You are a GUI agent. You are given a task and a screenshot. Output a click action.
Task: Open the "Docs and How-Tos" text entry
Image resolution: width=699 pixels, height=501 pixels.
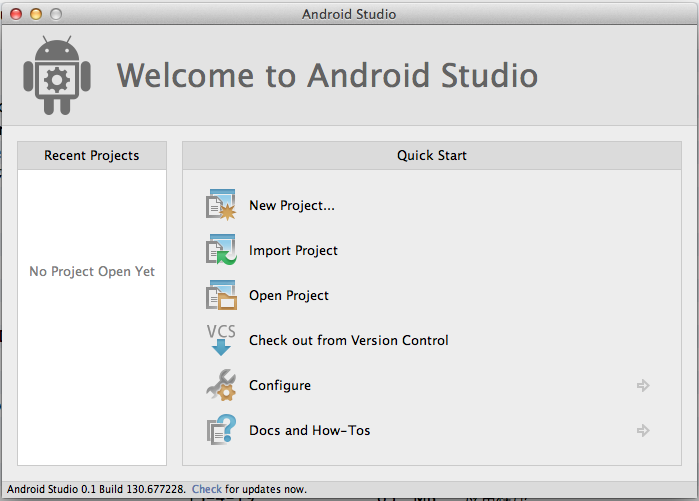point(309,430)
